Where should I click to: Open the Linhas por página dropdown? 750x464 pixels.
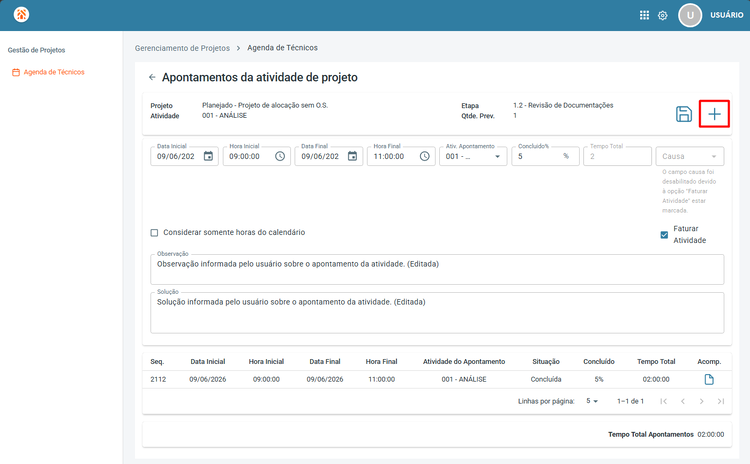click(592, 401)
